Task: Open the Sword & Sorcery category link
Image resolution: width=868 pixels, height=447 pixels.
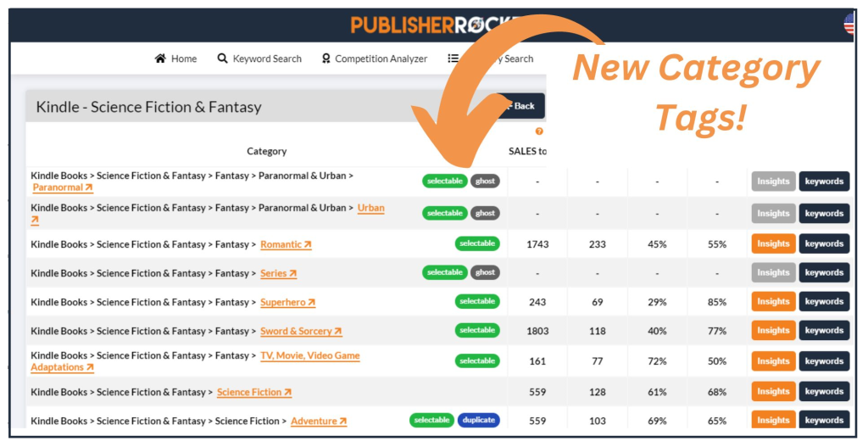Action: [x=301, y=332]
